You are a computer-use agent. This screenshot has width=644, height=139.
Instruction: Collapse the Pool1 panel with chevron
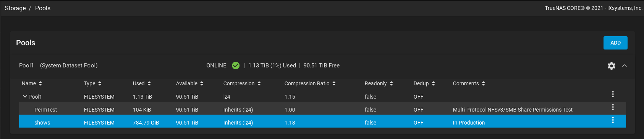(x=625, y=66)
